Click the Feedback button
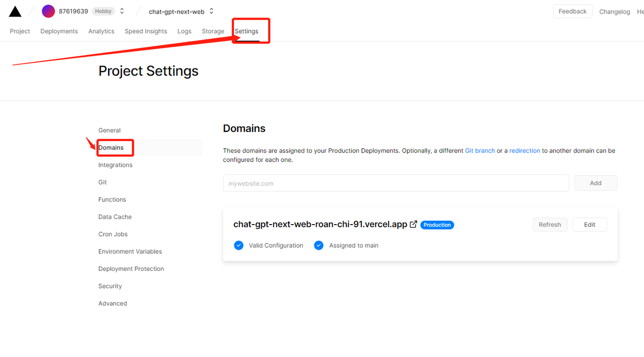 tap(573, 11)
